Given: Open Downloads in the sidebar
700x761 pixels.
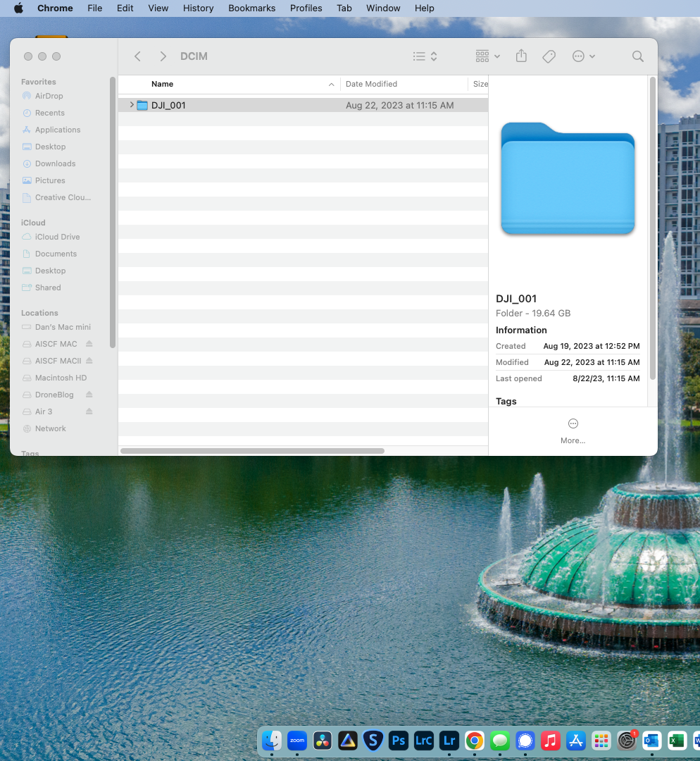Looking at the screenshot, I should click(x=55, y=163).
